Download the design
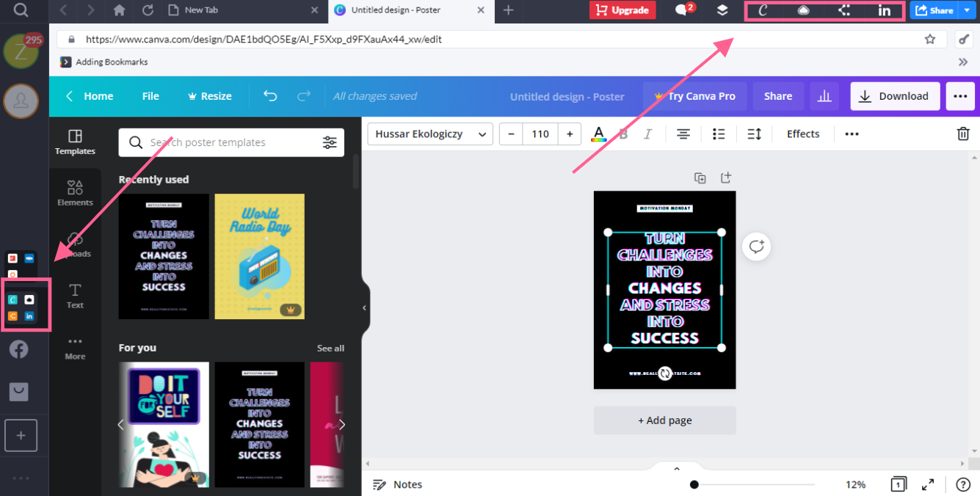The height and width of the screenshot is (496, 980). (x=895, y=96)
